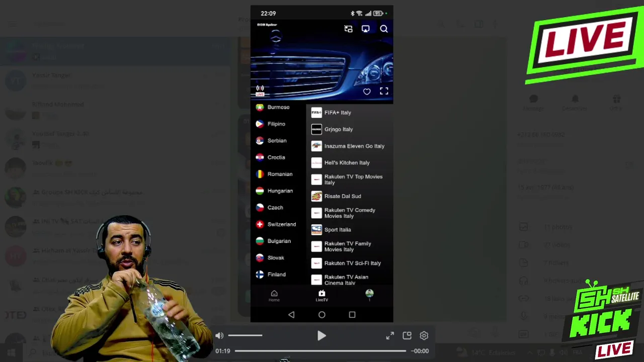Click the Serbian flag icon
This screenshot has height=362, width=644.
click(x=260, y=141)
